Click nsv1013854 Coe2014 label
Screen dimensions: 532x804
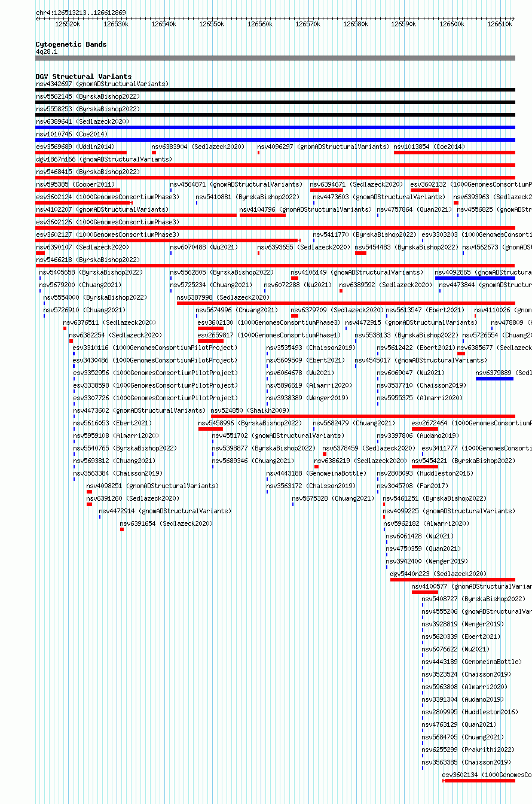429,147
